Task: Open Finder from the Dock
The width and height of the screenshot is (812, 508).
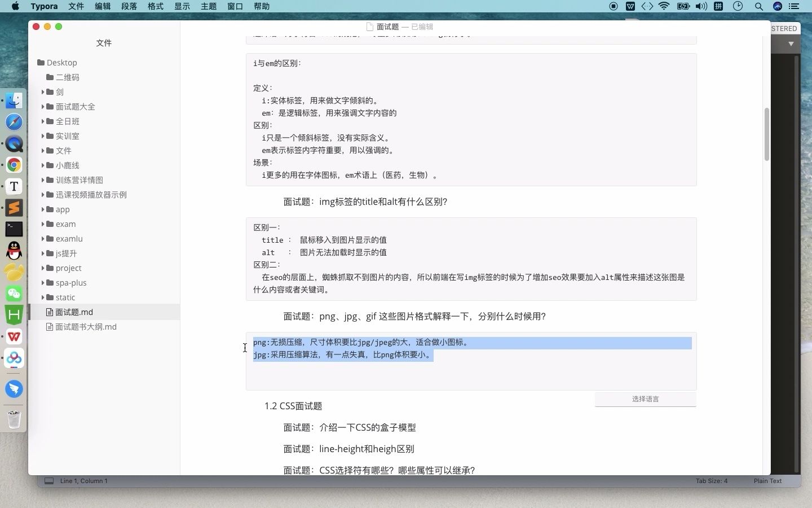Action: point(14,100)
